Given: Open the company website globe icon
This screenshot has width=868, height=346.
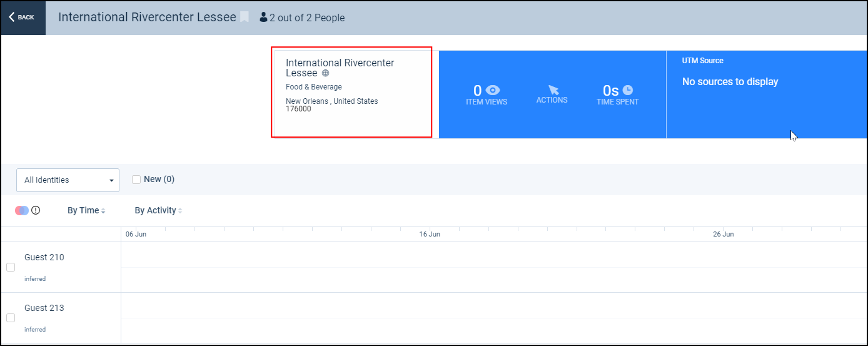Looking at the screenshot, I should click(x=325, y=73).
